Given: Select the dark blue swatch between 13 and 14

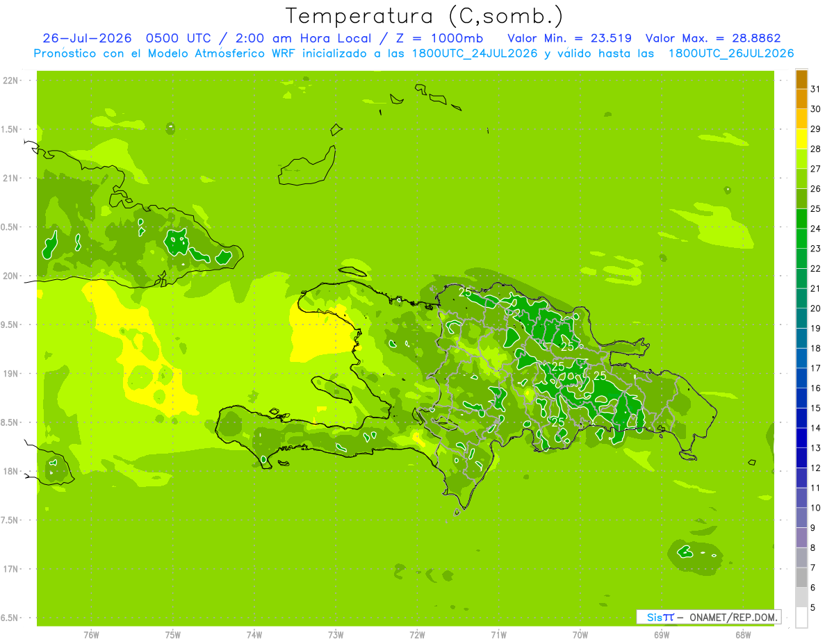Looking at the screenshot, I should point(801,438).
